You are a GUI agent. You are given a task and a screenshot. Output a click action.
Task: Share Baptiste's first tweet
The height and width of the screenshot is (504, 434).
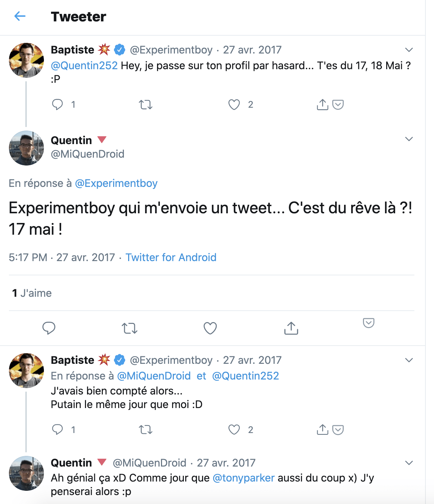point(322,105)
